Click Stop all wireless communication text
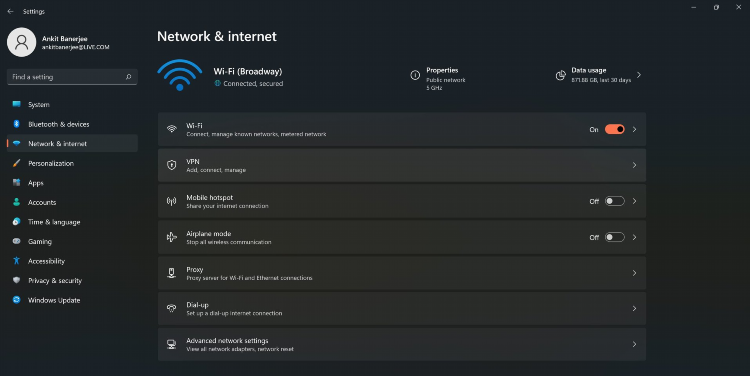Image resolution: width=750 pixels, height=376 pixels. pyautogui.click(x=229, y=242)
